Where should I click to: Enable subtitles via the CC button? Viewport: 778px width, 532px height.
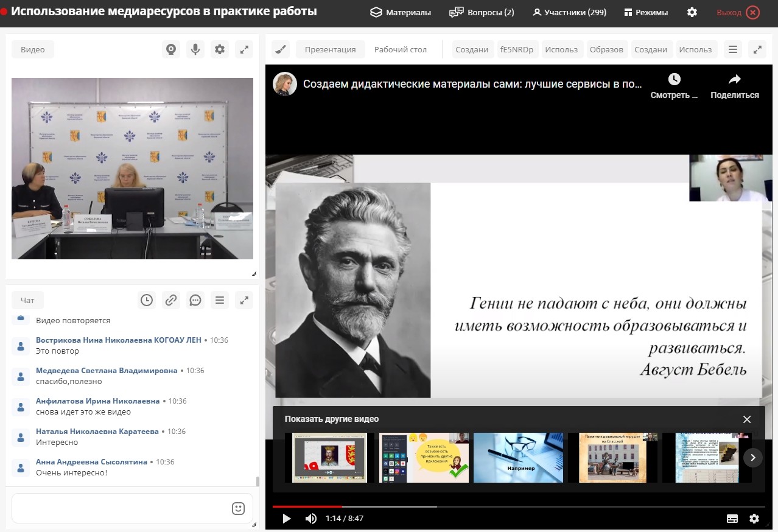coord(733,518)
